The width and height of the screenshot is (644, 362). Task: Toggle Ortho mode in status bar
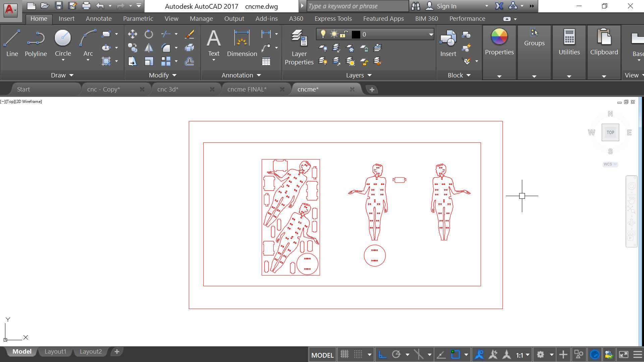382,355
